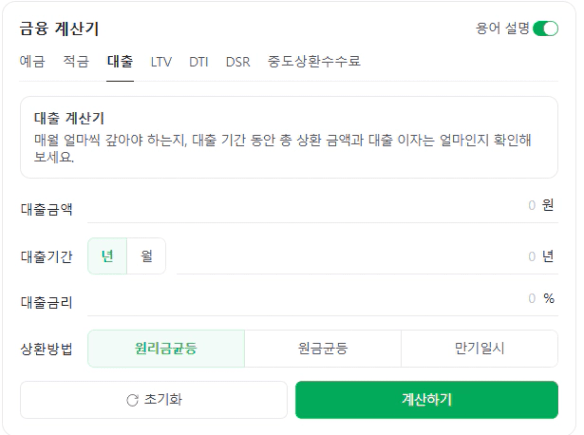Switch to the 적금 tab
This screenshot has height=435, width=584.
tap(76, 61)
